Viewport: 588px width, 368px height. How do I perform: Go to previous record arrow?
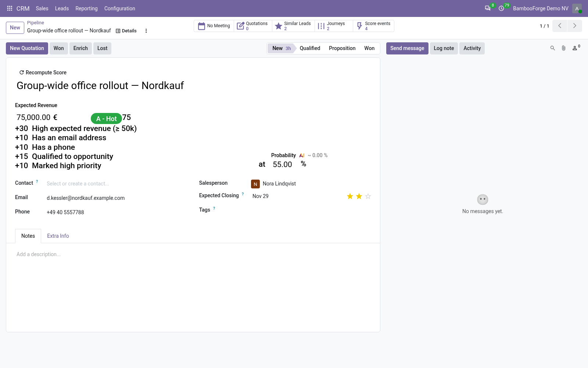click(x=560, y=26)
